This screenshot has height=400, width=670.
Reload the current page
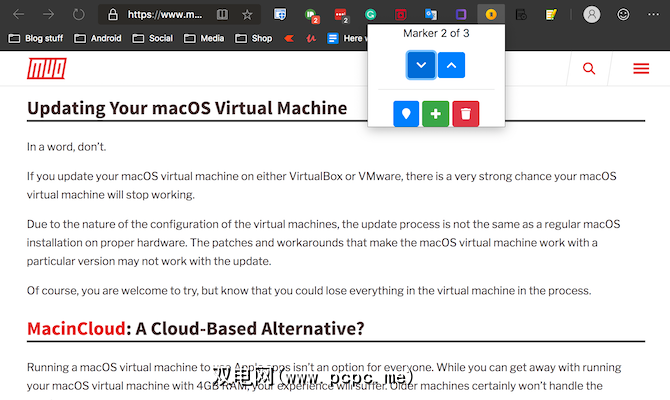pyautogui.click(x=79, y=15)
